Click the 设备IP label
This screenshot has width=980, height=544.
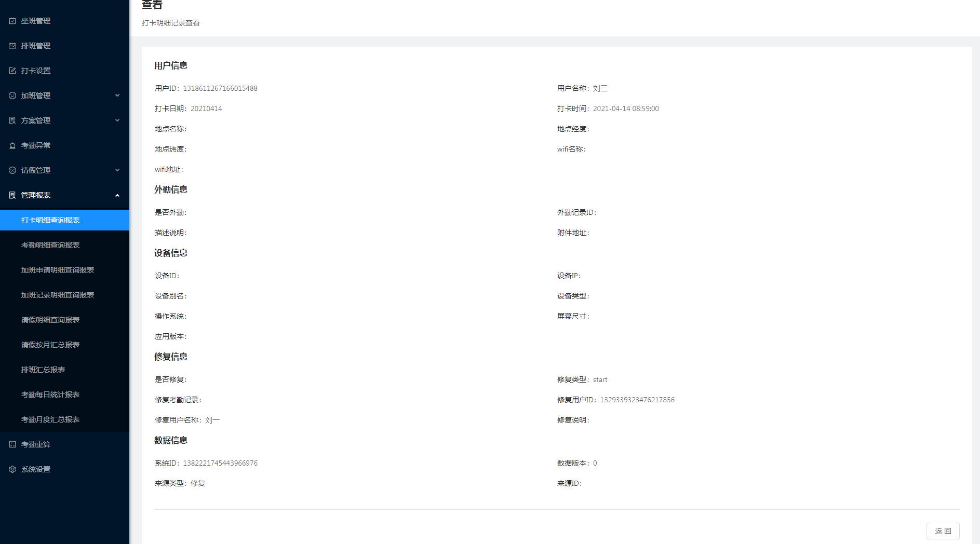click(x=569, y=276)
